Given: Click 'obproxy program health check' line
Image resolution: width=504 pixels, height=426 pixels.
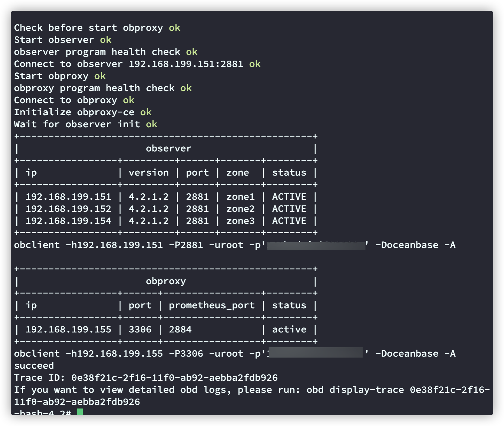Looking at the screenshot, I should pyautogui.click(x=103, y=88).
